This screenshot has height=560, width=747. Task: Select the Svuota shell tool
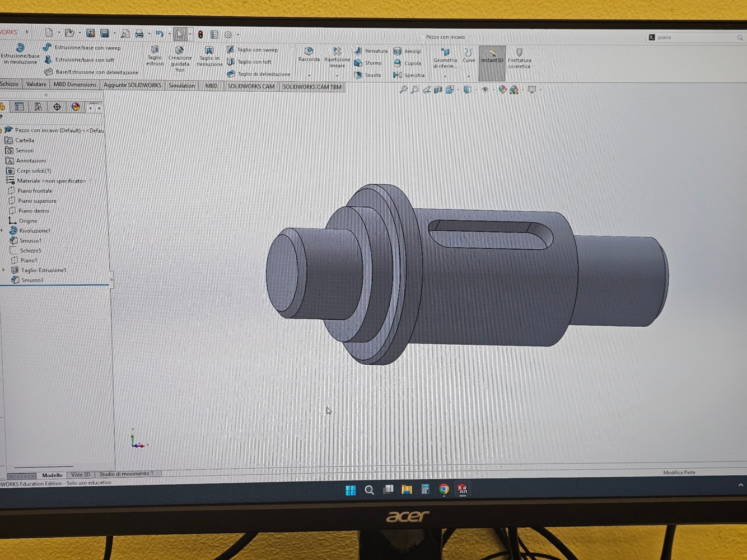tap(368, 75)
